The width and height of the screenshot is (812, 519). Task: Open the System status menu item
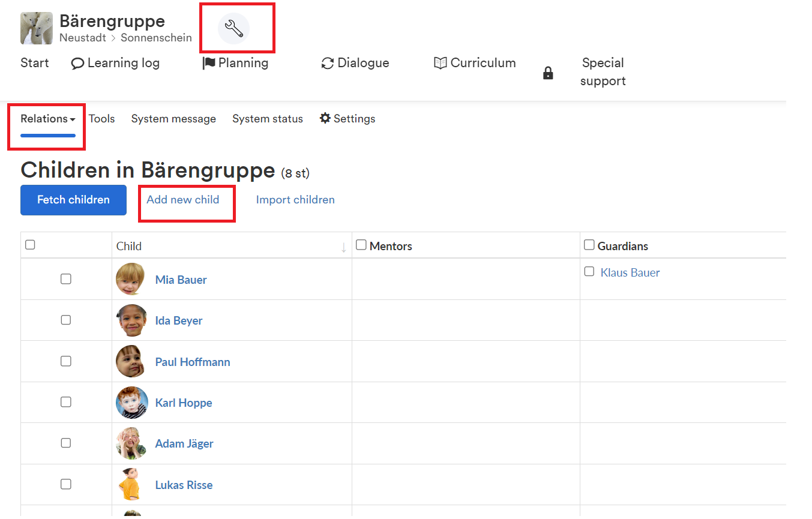268,119
